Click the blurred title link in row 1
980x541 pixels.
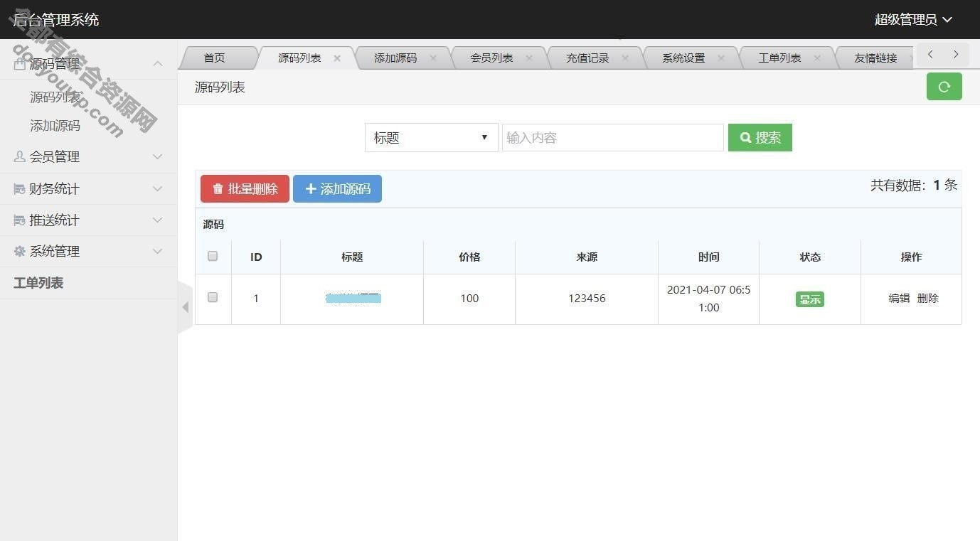(353, 299)
